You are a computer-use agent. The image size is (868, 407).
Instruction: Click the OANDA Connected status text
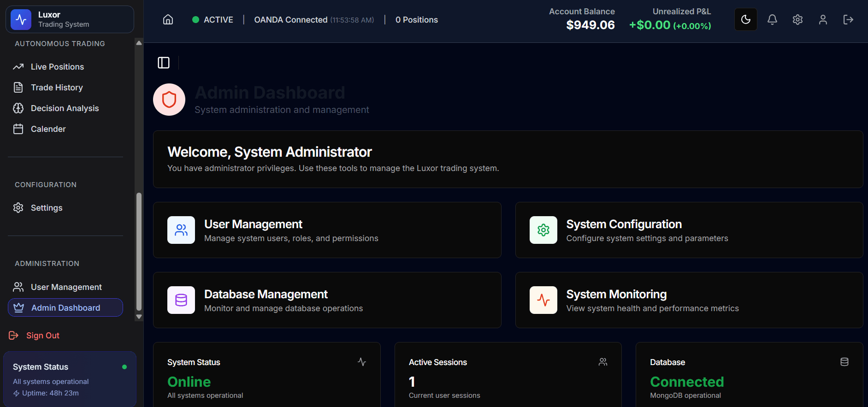(291, 20)
